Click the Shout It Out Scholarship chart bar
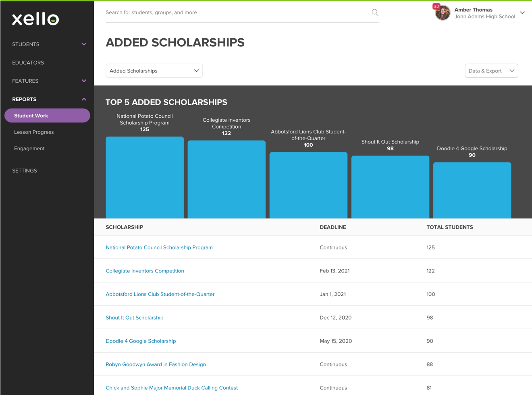Viewport: 532px width, 395px height. coord(390,187)
